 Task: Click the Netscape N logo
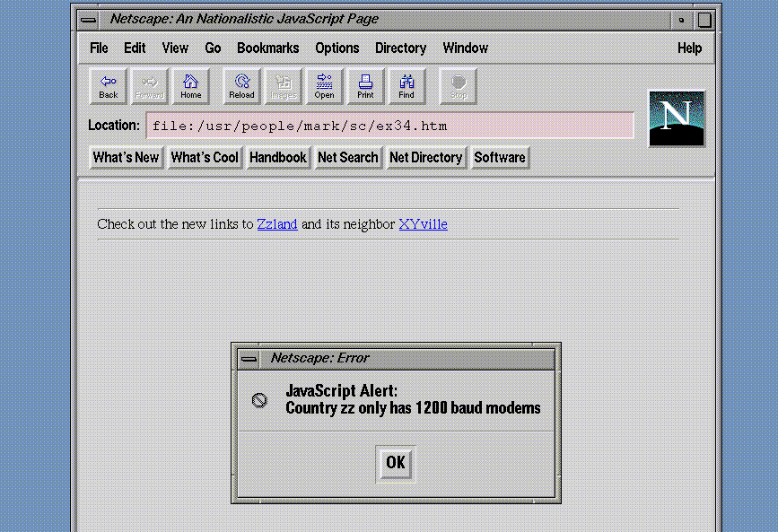(x=677, y=118)
